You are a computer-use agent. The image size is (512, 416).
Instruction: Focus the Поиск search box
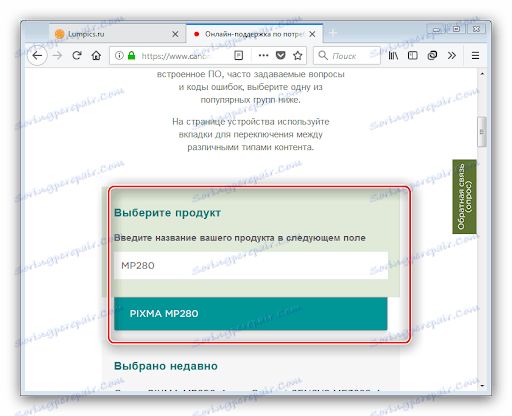347,56
